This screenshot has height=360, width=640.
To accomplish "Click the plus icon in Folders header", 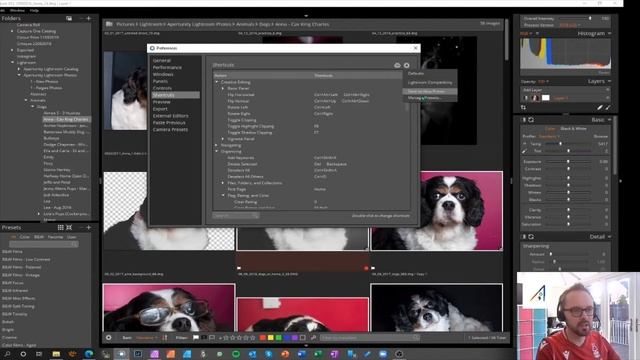I will tap(89, 18).
